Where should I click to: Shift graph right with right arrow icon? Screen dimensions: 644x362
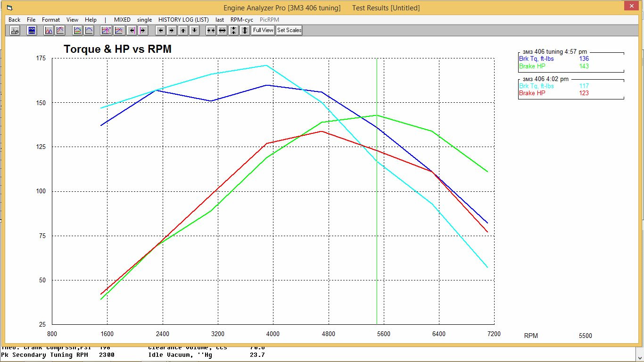(172, 31)
